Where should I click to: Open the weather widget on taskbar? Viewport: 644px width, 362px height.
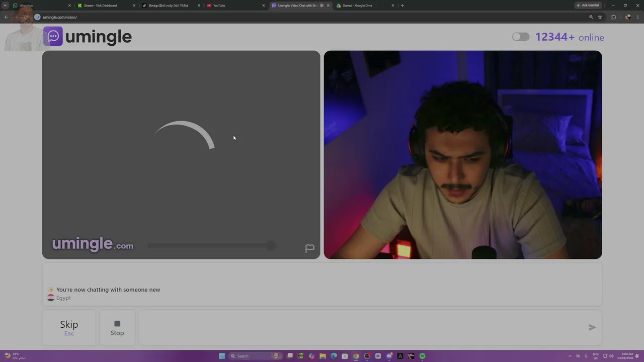click(14, 356)
